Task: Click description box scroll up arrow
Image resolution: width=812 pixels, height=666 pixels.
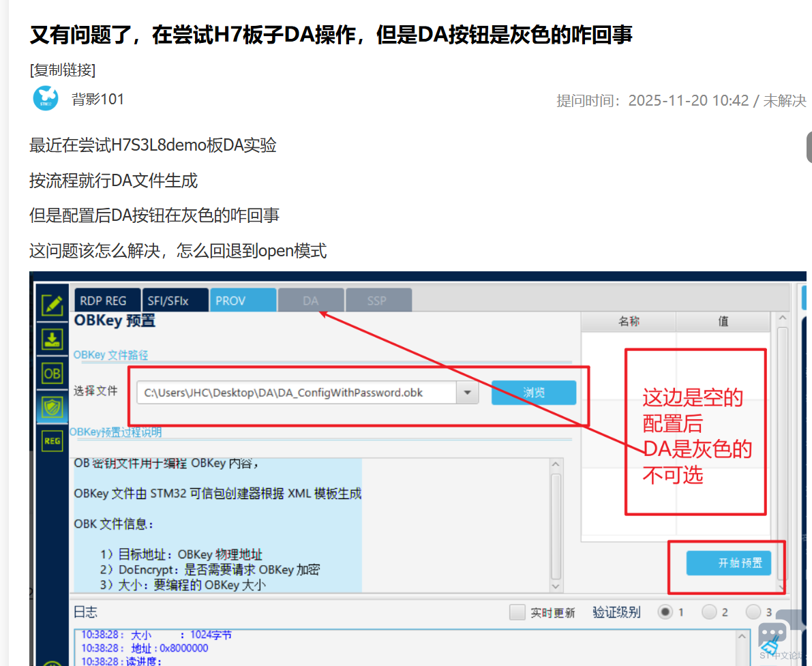Action: pos(556,465)
